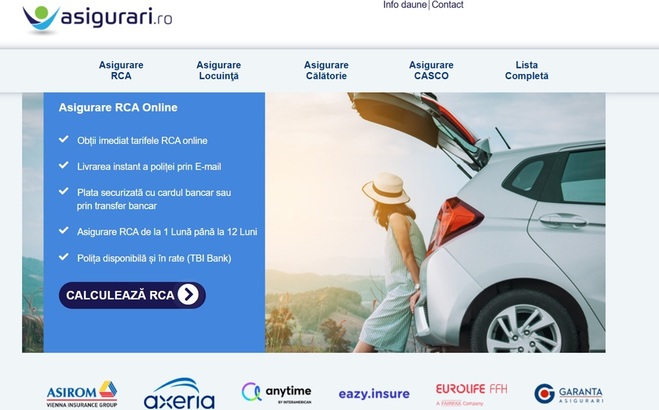
Task: Click the Contact link
Action: coord(447,5)
